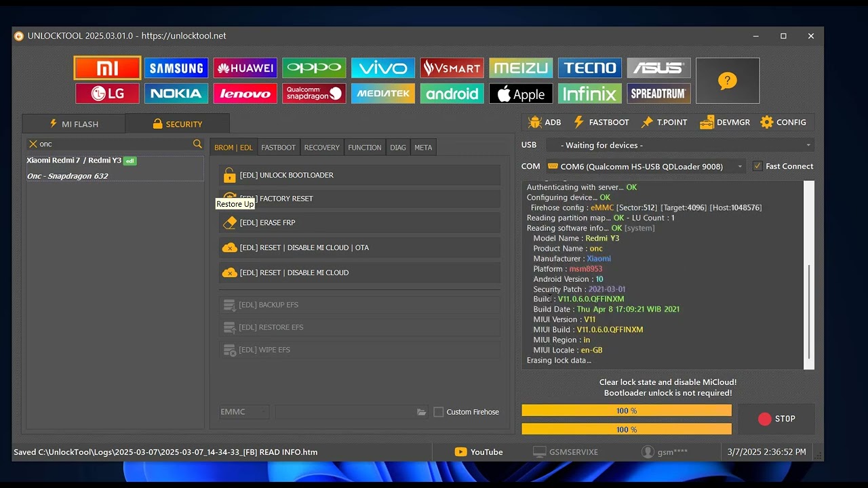Click EDL Reset Disable Mi Cloud OTA
The image size is (868, 488).
359,248
